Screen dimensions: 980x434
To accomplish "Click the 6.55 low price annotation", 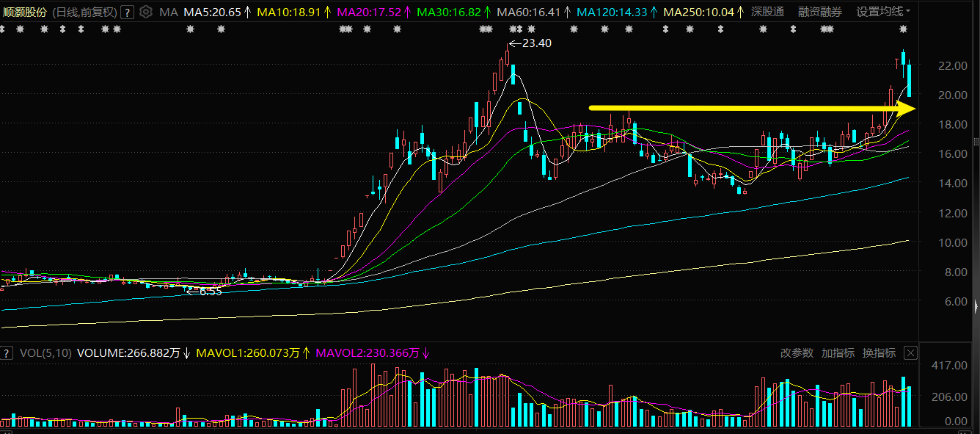I will click(x=202, y=292).
